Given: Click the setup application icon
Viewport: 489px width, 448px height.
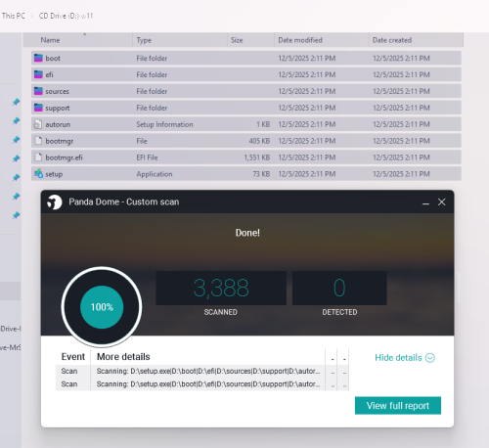Looking at the screenshot, I should (x=38, y=174).
